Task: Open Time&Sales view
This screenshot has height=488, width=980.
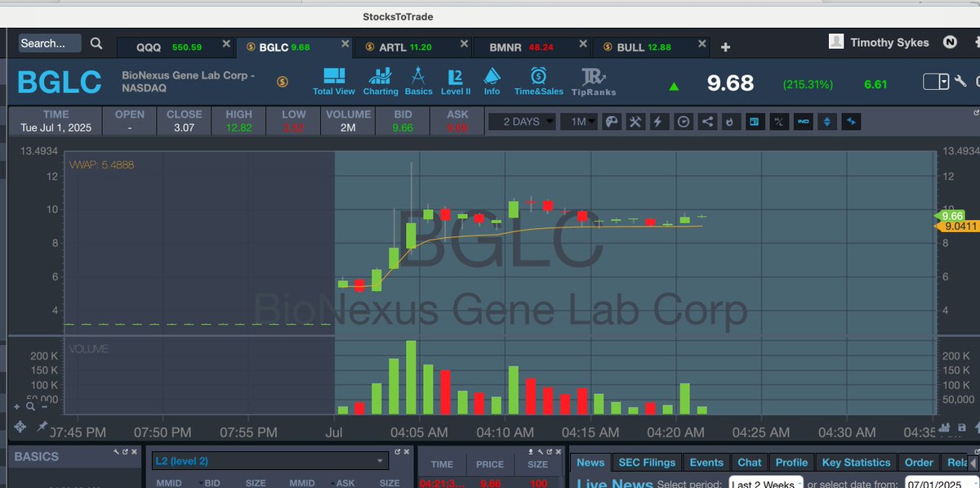Action: [x=538, y=82]
